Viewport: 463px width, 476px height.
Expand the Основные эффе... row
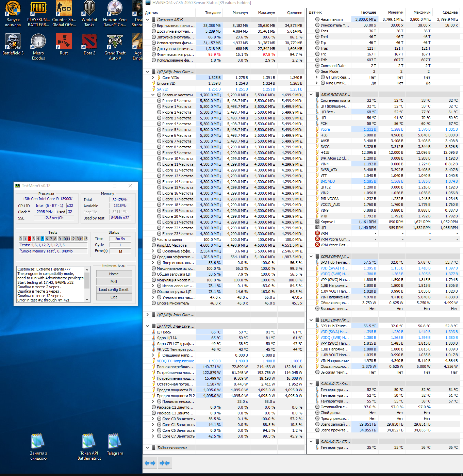153,251
